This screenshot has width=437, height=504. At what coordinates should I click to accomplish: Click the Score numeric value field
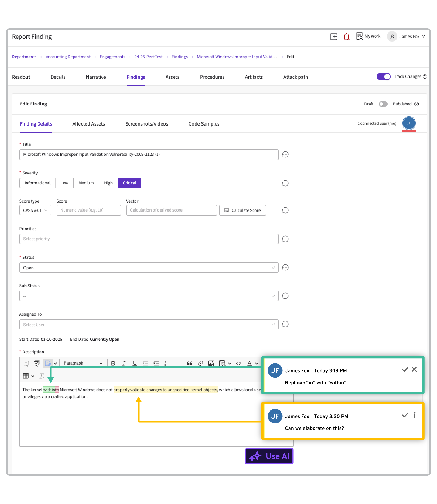(x=89, y=210)
